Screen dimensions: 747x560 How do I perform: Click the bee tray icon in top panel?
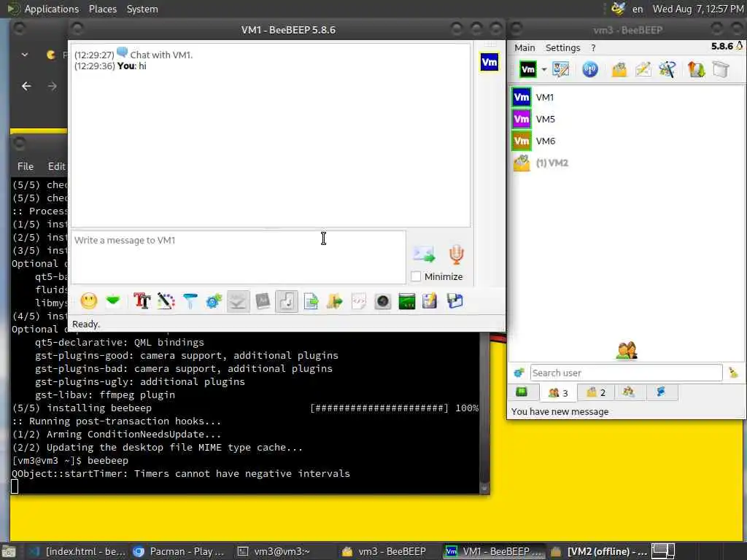click(x=618, y=9)
